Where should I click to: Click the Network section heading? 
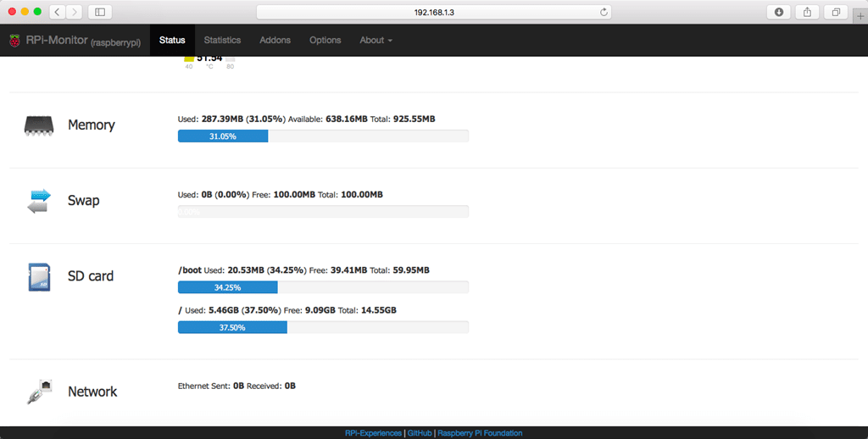[x=92, y=392]
